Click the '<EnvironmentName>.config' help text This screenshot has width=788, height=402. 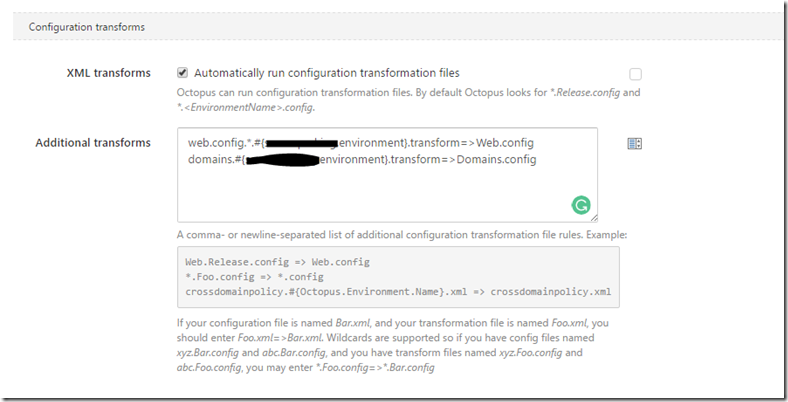click(x=245, y=108)
